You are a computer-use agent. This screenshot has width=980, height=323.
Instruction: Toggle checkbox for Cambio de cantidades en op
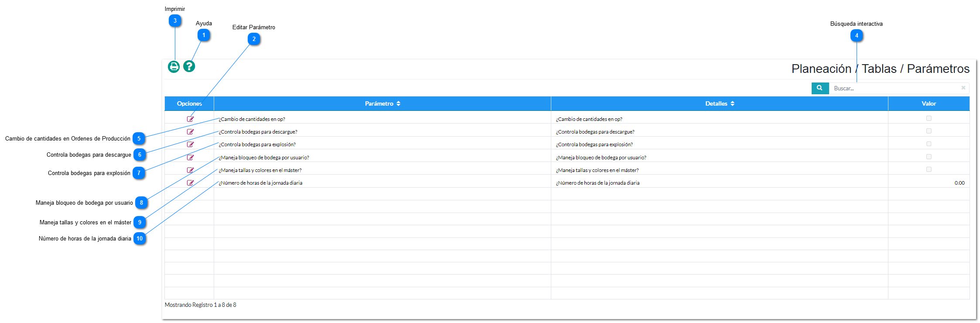pyautogui.click(x=929, y=118)
